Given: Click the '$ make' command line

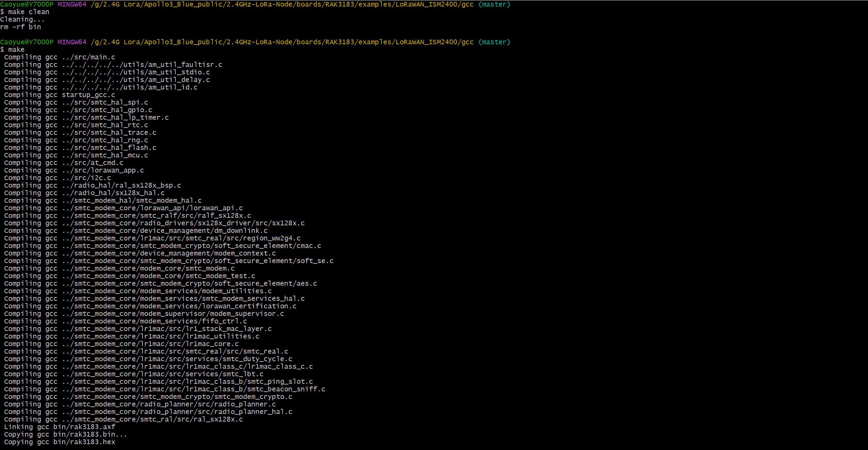Looking at the screenshot, I should [x=13, y=50].
